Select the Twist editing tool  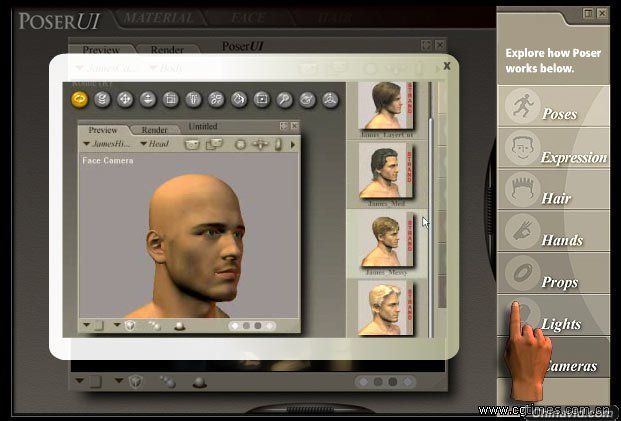[102, 99]
